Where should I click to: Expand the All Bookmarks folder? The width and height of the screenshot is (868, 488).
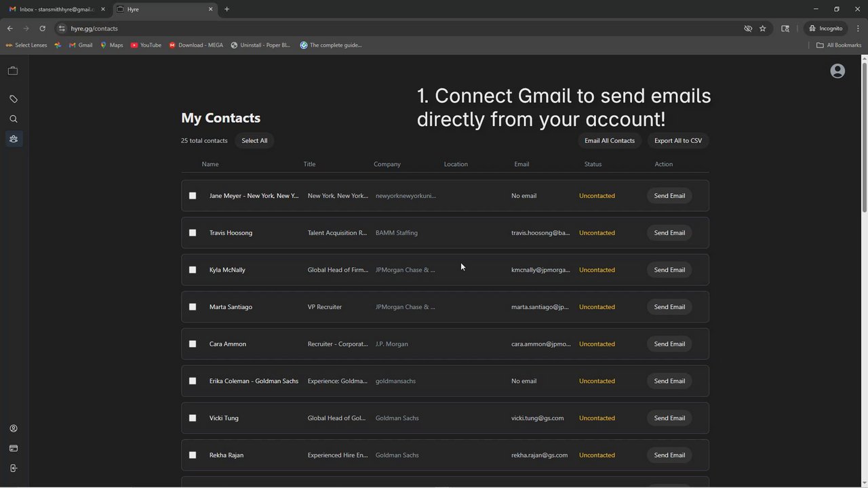(839, 45)
